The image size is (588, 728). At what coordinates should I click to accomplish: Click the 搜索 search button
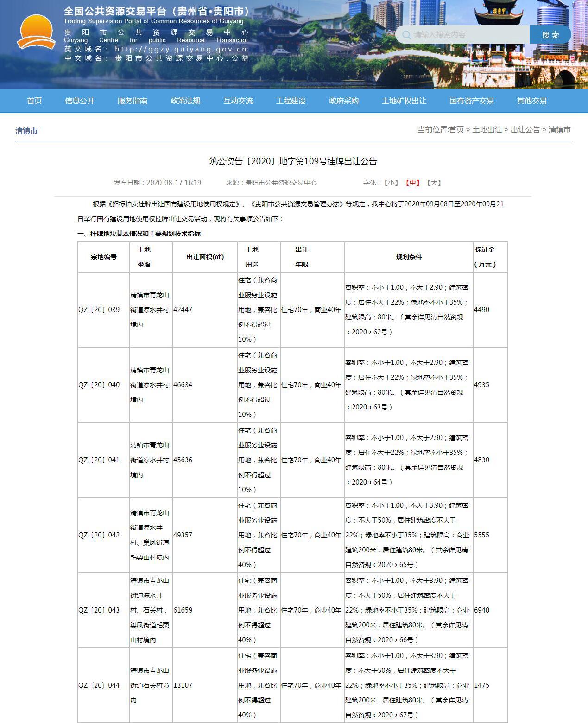click(x=550, y=35)
